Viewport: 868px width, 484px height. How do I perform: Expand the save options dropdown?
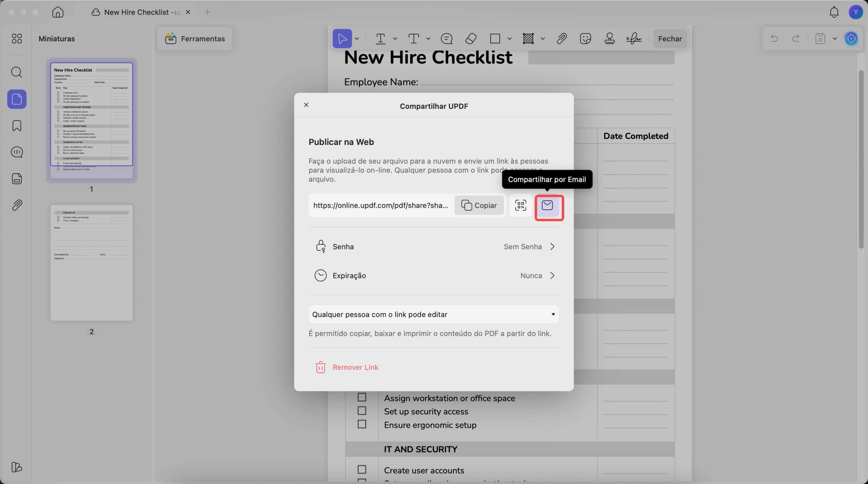835,39
